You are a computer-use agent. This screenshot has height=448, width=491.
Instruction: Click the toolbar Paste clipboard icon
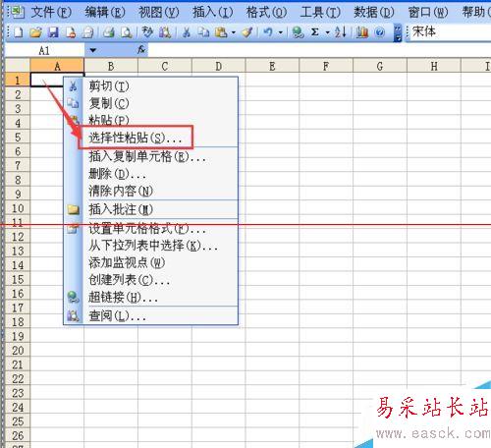point(221,32)
